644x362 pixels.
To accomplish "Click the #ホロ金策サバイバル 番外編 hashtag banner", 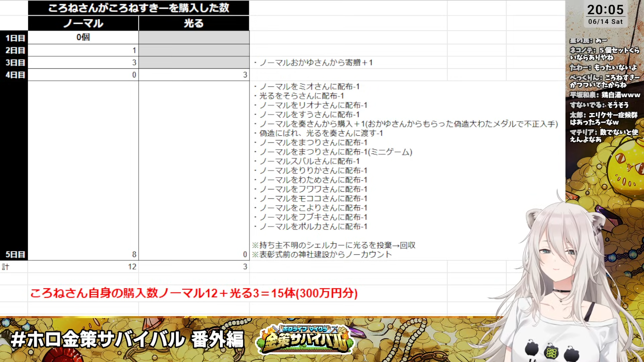I will click(127, 340).
